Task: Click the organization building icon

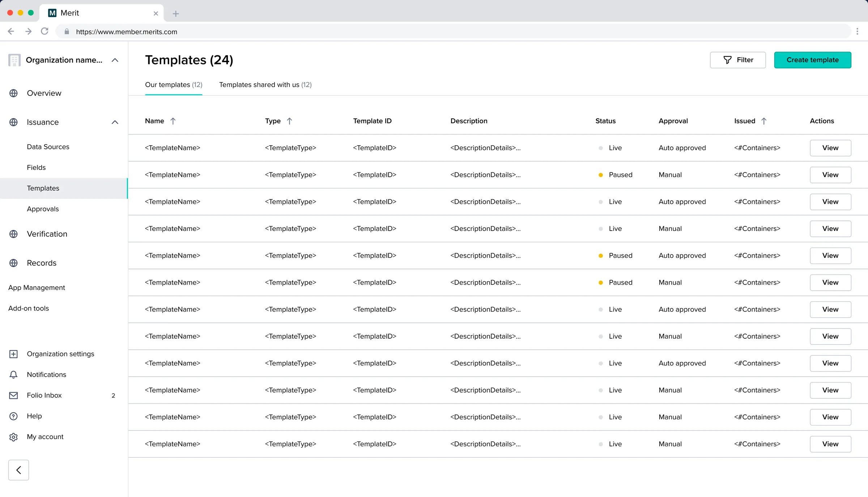Action: (x=14, y=60)
